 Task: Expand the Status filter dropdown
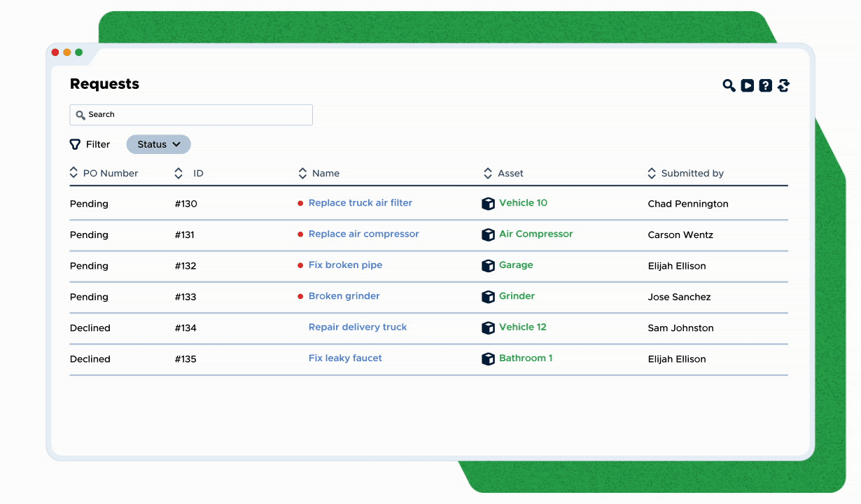coord(158,144)
